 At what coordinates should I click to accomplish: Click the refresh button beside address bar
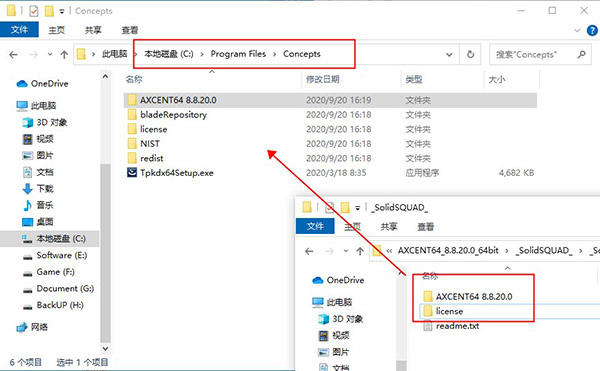(471, 54)
